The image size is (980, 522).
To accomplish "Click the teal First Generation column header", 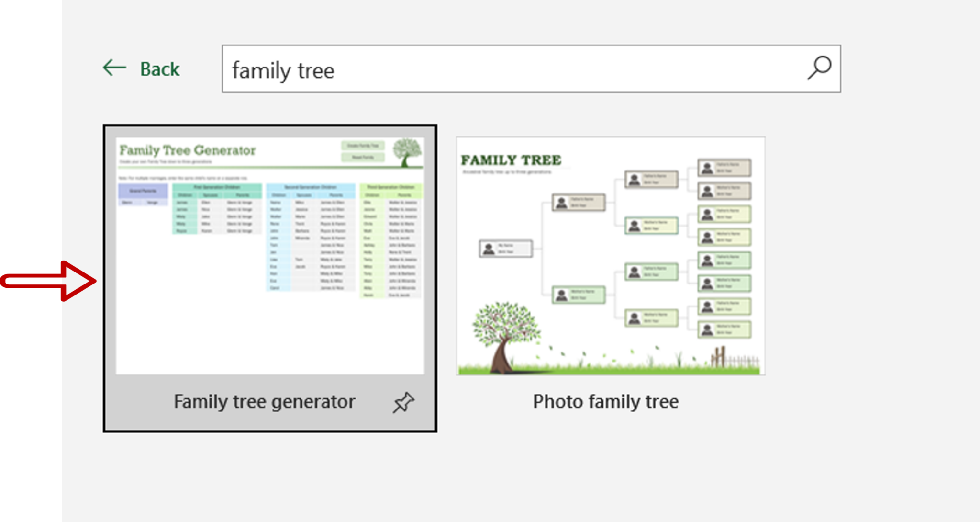I will (217, 187).
